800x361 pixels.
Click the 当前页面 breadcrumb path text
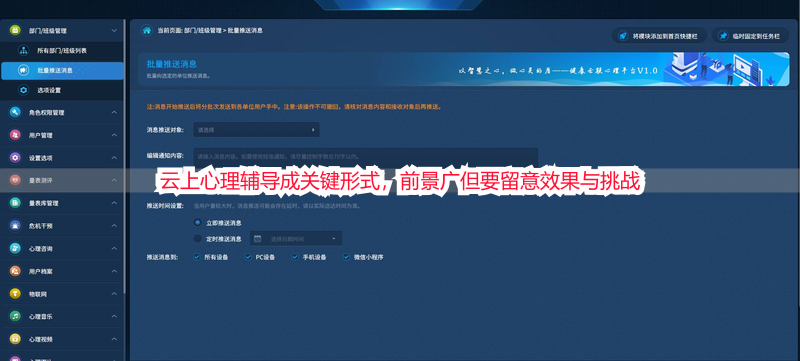210,31
